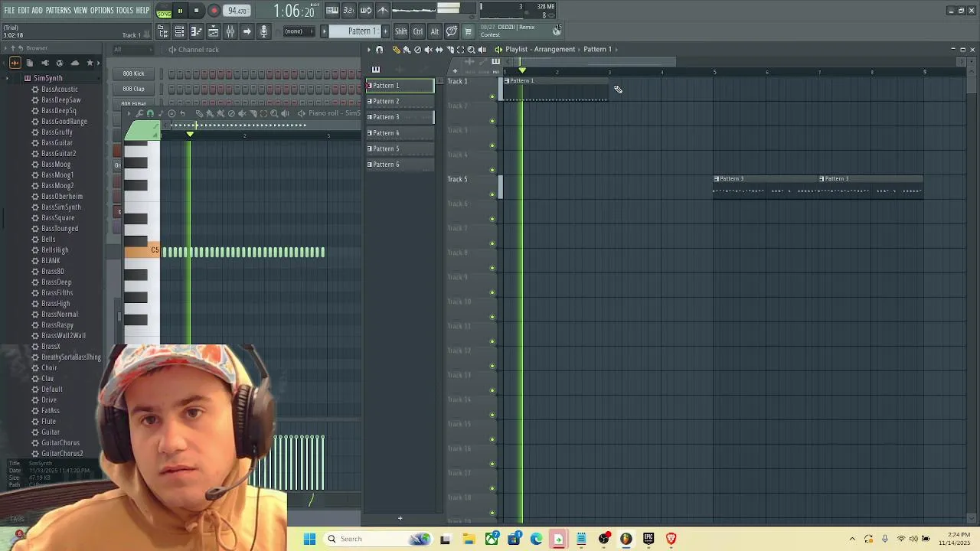Viewport: 980px width, 551px height.
Task: Click the playlist window speaker icon
Action: [x=498, y=50]
